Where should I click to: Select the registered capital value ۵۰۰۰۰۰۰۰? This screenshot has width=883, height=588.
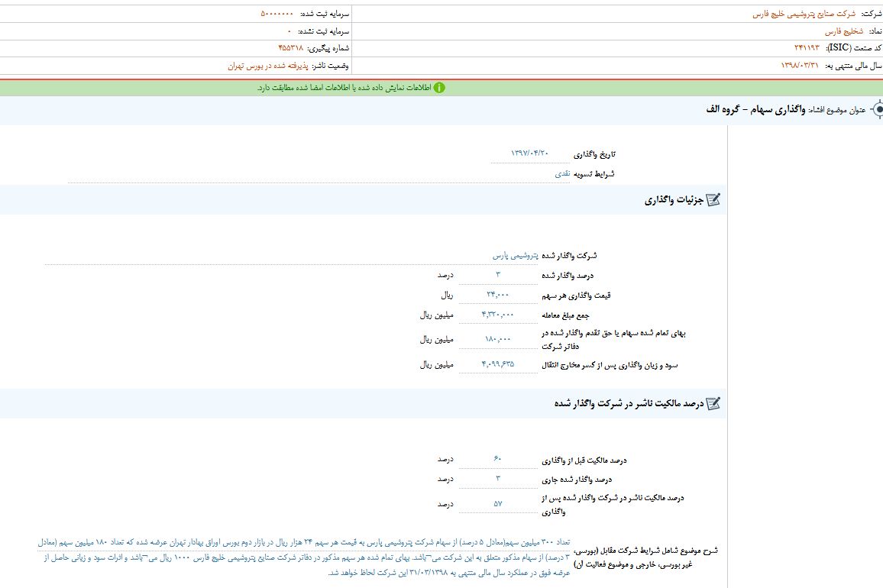[x=277, y=14]
